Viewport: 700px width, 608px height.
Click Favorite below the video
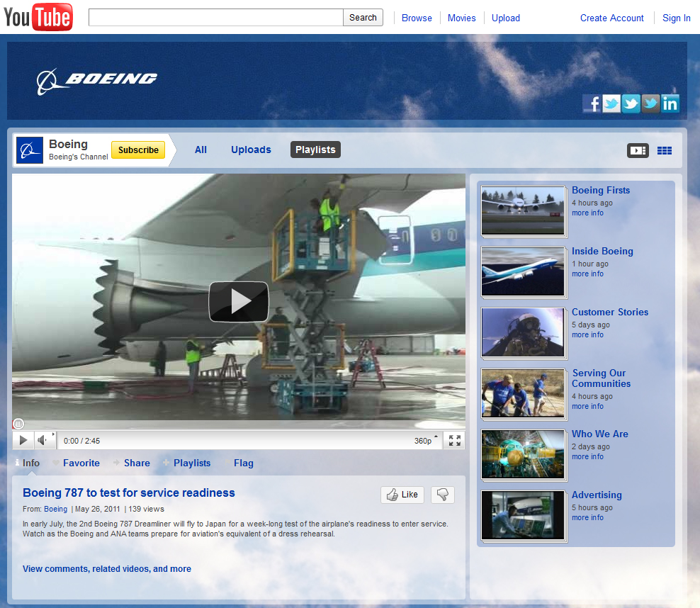pos(76,463)
